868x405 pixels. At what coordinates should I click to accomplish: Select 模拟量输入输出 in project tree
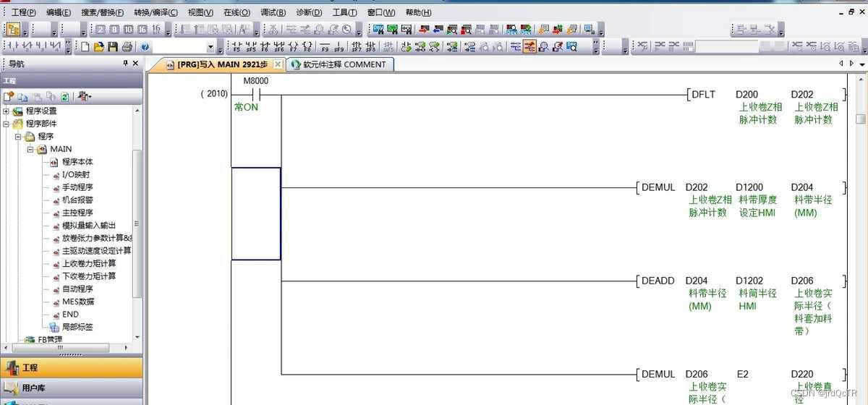pyautogui.click(x=89, y=226)
